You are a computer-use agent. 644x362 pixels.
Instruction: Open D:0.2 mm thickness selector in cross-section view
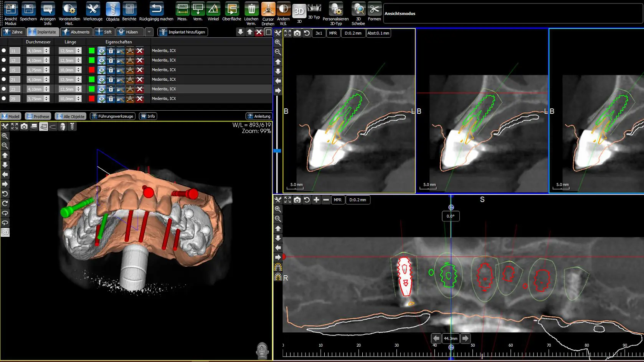coord(353,33)
